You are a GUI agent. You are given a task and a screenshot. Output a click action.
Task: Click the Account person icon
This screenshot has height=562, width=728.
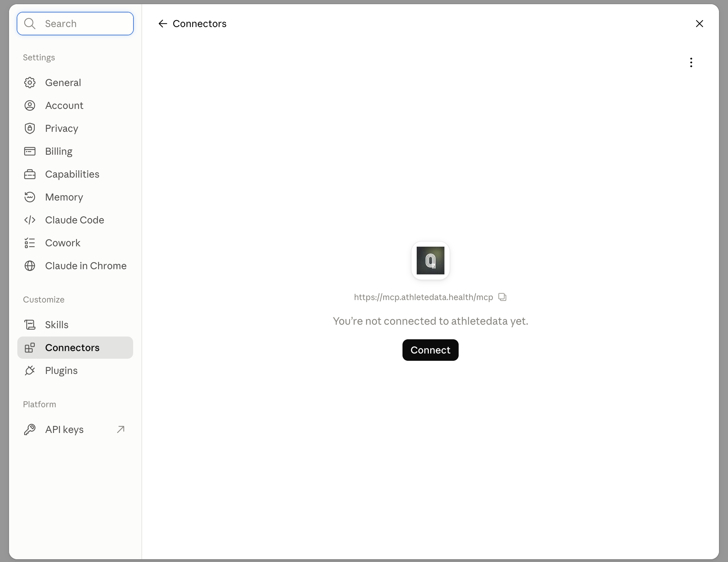tap(30, 105)
